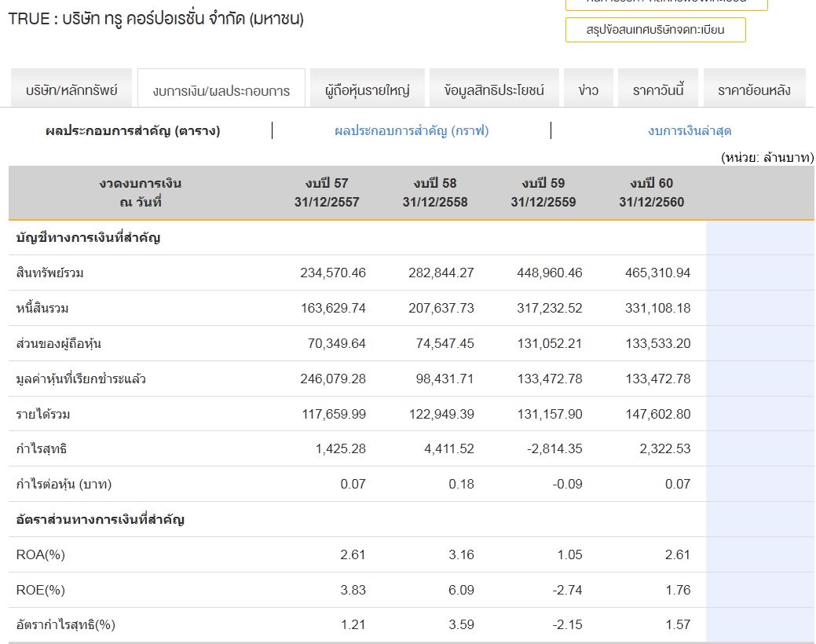Screen dimensions: 816x644
Task: Click paid-up capital value 98,431.71
Action: pyautogui.click(x=445, y=379)
